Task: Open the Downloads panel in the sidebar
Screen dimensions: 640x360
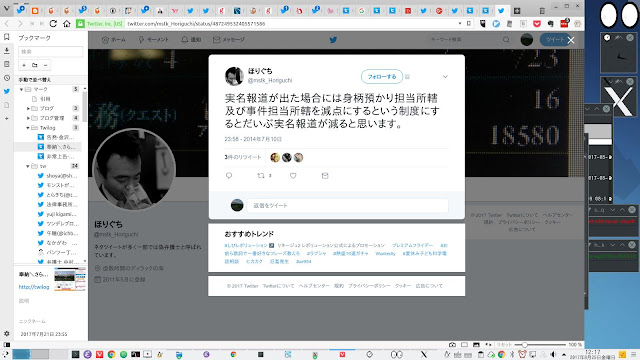Action: (7, 51)
